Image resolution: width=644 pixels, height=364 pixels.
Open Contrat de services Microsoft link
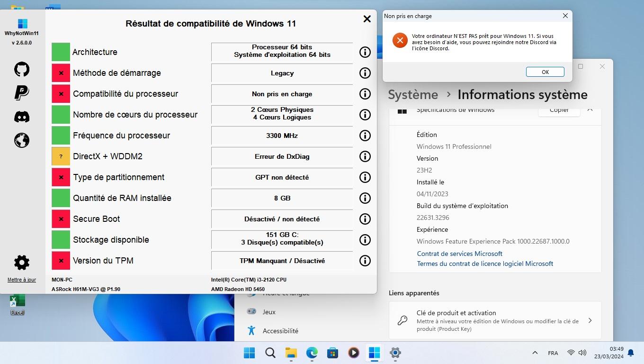(x=459, y=254)
